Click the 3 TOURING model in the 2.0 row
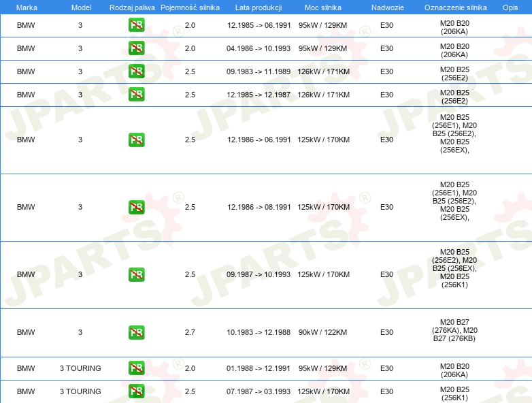 80,368
